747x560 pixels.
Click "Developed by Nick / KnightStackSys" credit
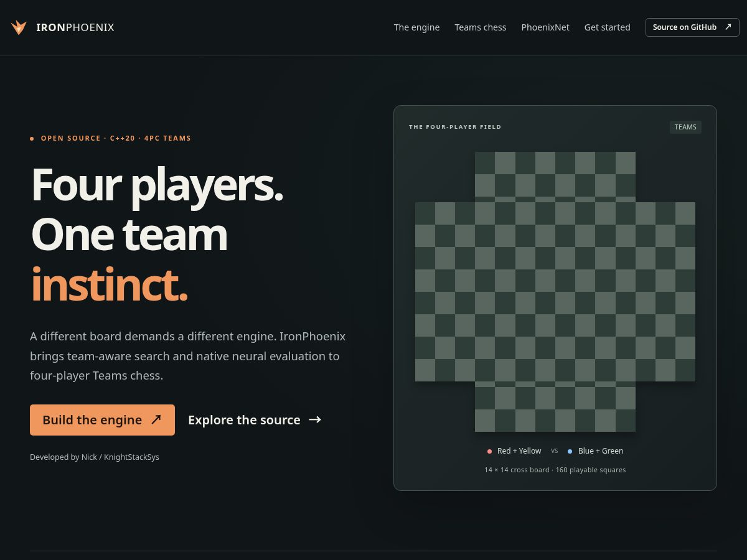[95, 457]
